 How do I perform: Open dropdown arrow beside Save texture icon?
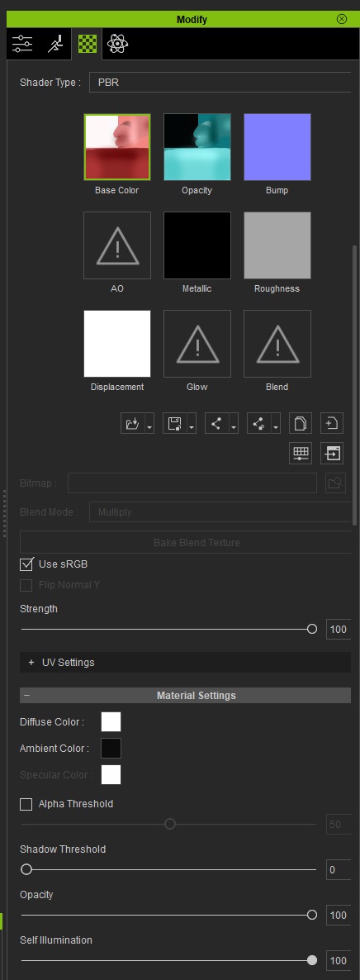192,425
